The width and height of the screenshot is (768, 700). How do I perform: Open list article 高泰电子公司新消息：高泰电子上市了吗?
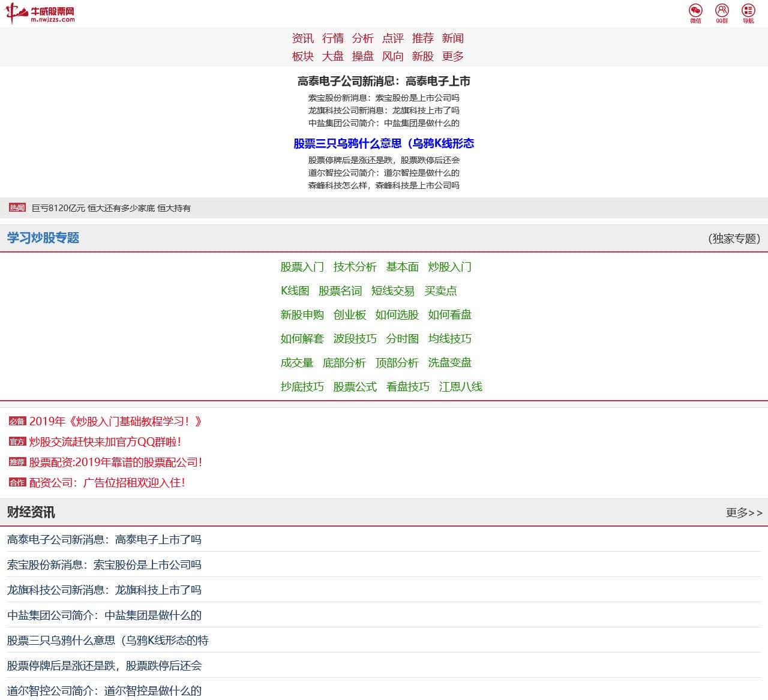(104, 540)
